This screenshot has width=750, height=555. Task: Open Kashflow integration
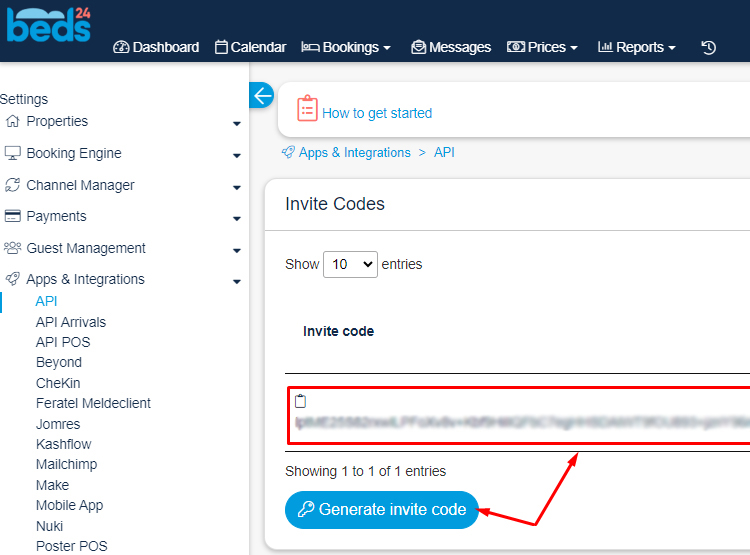[x=64, y=444]
